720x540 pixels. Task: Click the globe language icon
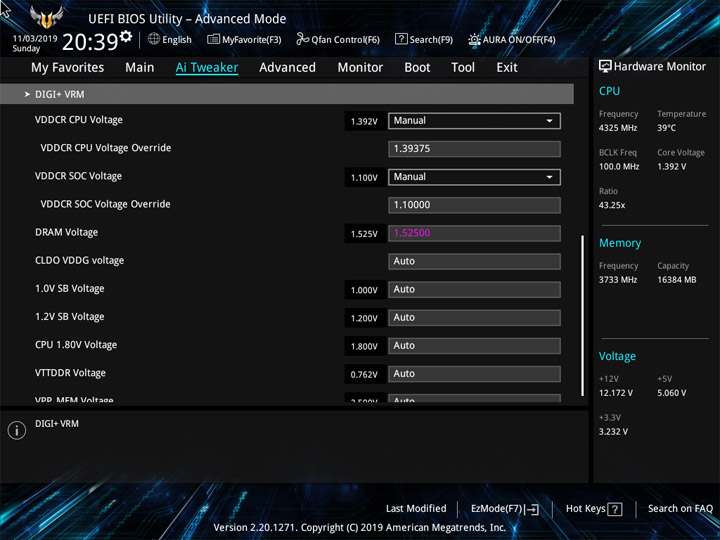point(154,39)
